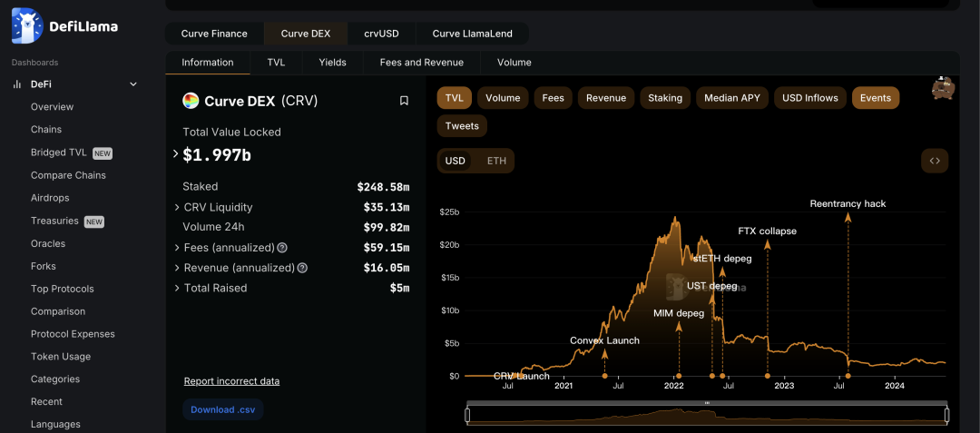This screenshot has height=433, width=980.
Task: Switch chart denomination to USD
Action: coord(455,161)
